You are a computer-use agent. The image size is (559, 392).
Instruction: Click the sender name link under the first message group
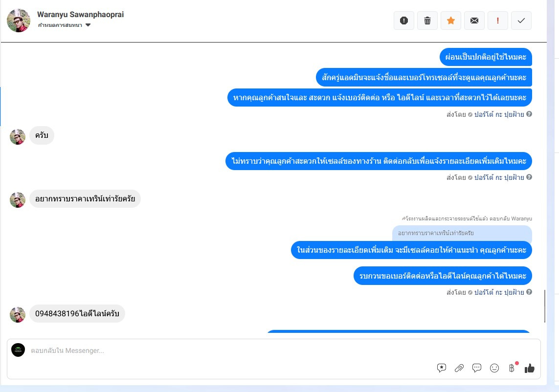(x=499, y=114)
